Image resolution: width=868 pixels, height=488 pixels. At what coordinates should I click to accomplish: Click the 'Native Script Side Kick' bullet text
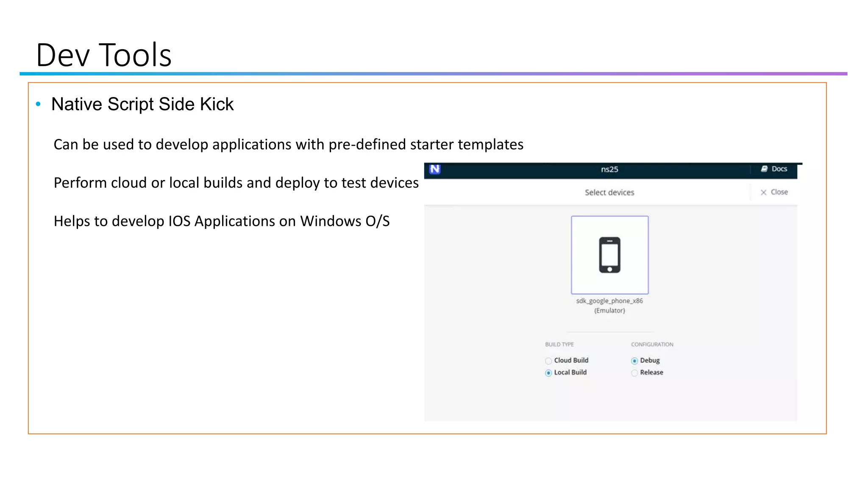click(x=142, y=104)
